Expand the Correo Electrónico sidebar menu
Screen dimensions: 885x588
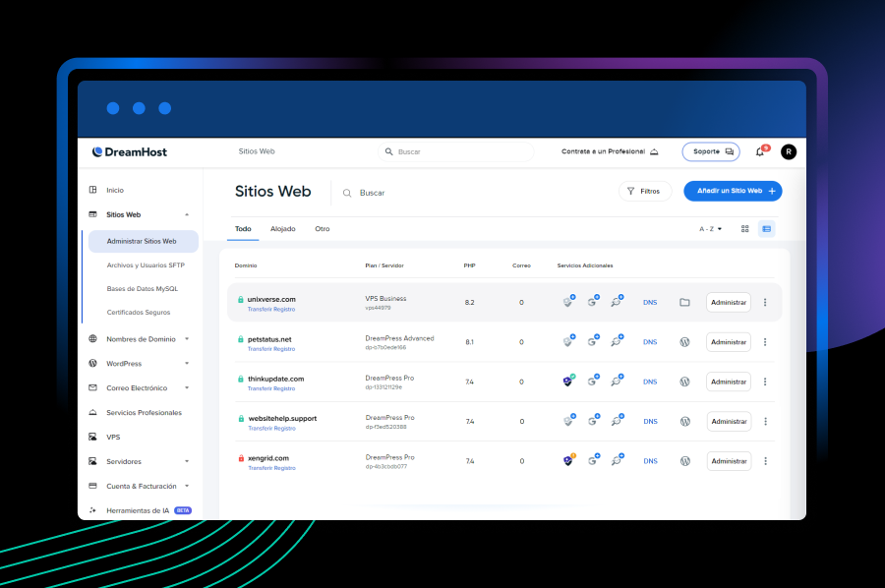187,388
